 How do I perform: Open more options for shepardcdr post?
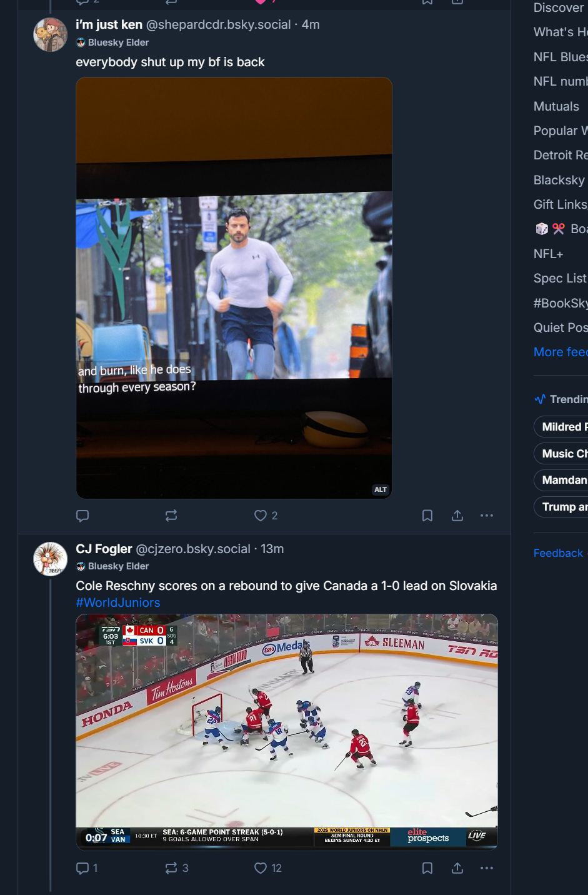click(487, 516)
